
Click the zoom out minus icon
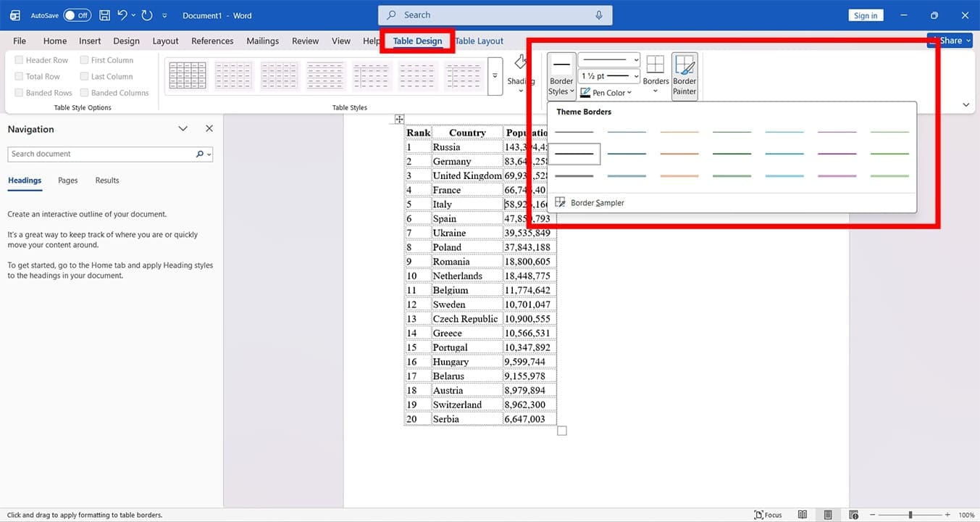(874, 515)
